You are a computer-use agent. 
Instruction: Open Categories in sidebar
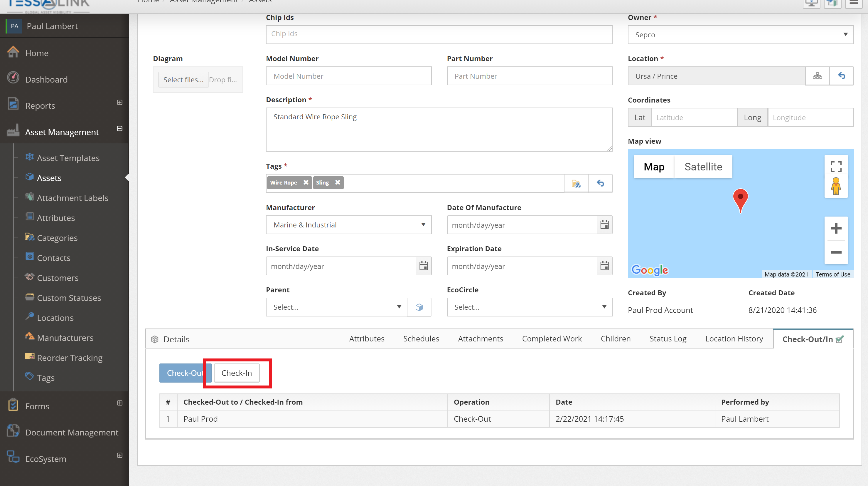(57, 238)
